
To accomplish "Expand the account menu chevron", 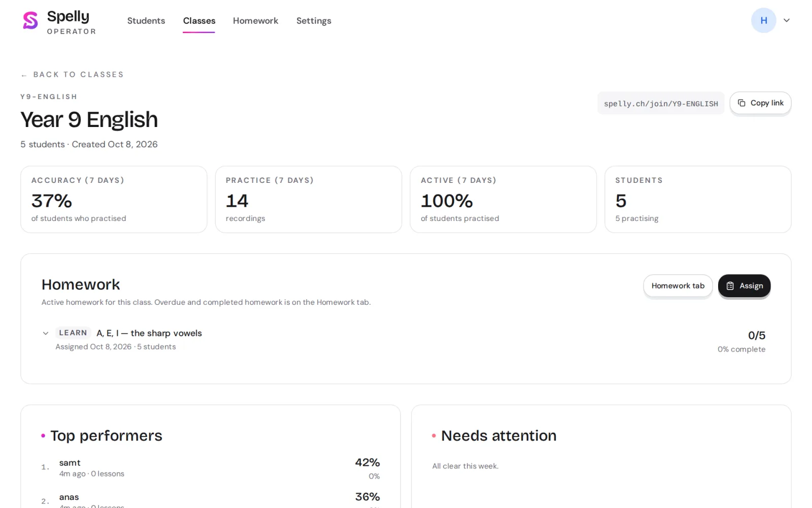I will coord(787,20).
